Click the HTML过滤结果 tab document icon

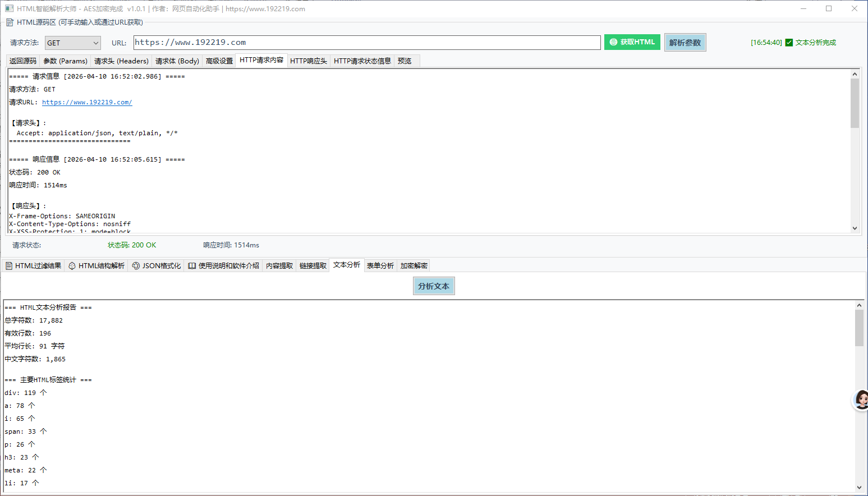[x=9, y=266]
